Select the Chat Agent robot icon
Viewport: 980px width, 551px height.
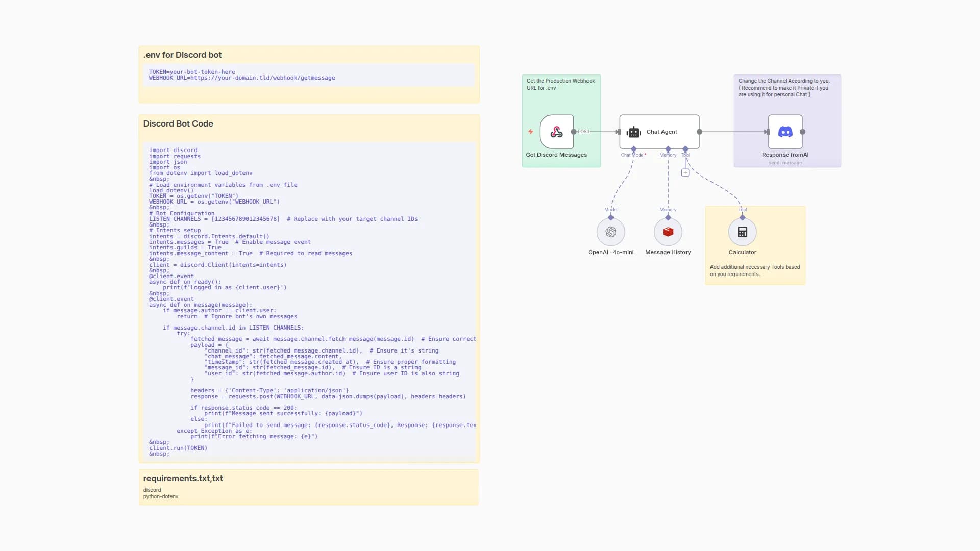click(x=633, y=131)
